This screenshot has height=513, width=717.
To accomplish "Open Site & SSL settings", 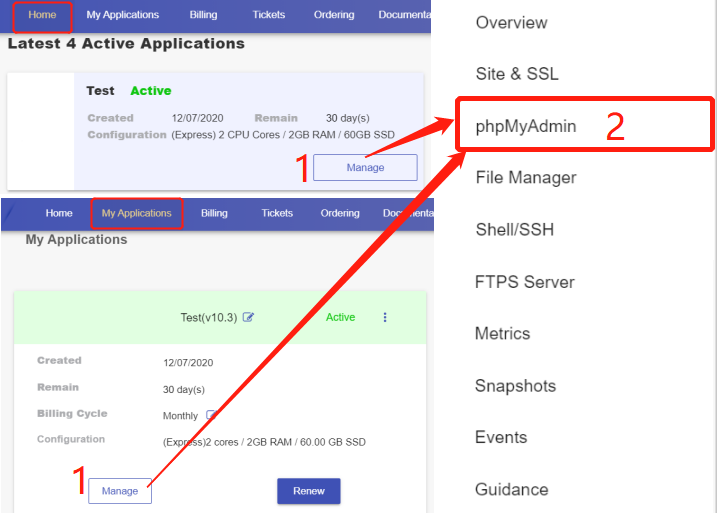I will point(517,74).
